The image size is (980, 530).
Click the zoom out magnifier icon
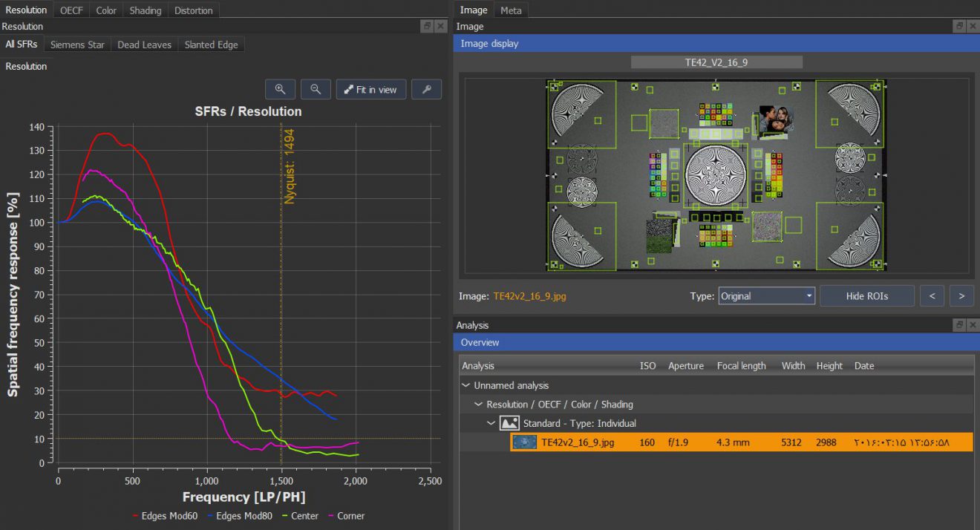316,89
